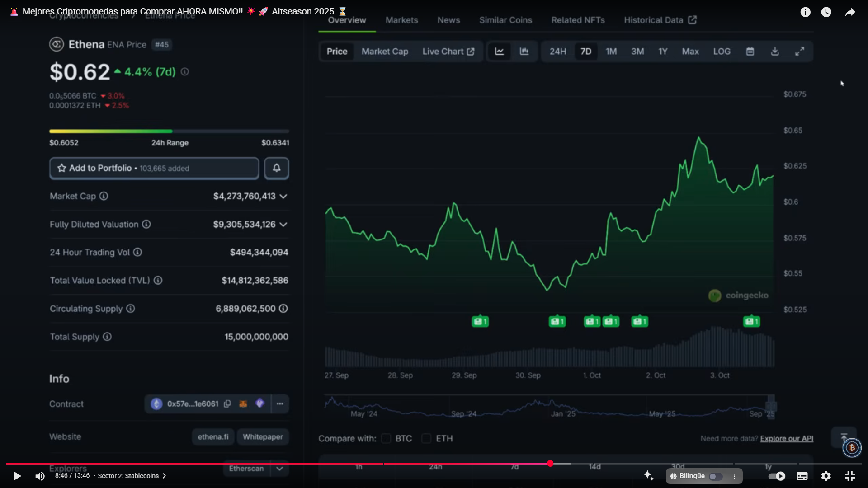Open the YouTube settings gear
The height and width of the screenshot is (488, 868).
(826, 476)
